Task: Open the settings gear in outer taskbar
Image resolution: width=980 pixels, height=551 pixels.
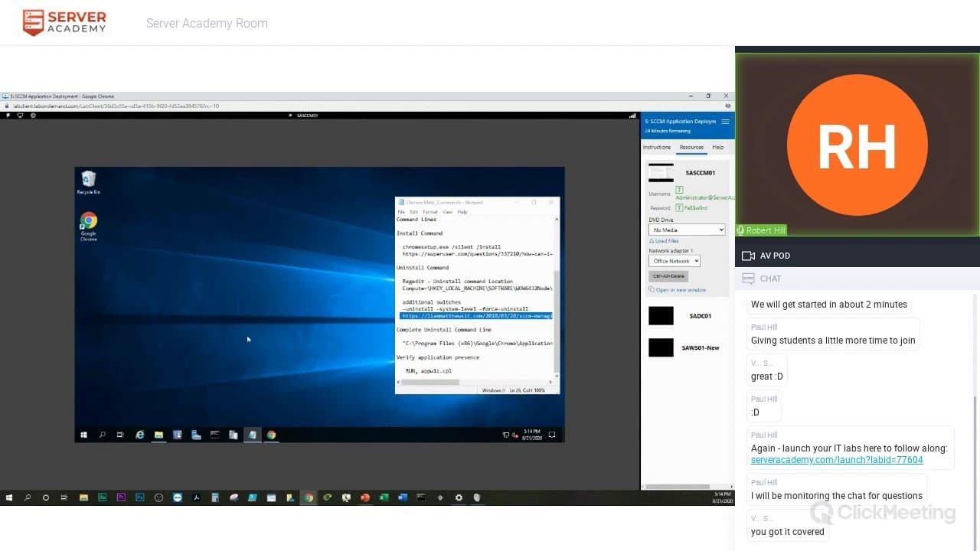Action: tap(459, 497)
